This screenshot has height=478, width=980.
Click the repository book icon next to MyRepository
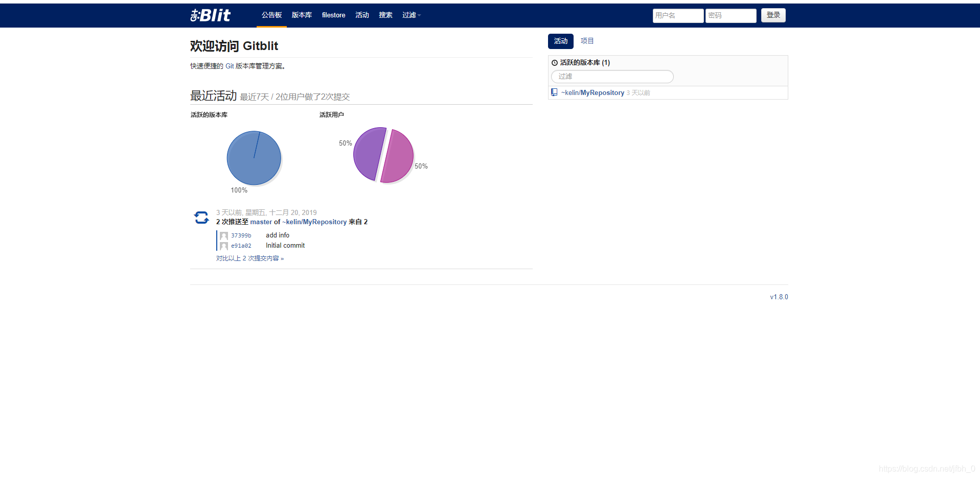click(554, 92)
